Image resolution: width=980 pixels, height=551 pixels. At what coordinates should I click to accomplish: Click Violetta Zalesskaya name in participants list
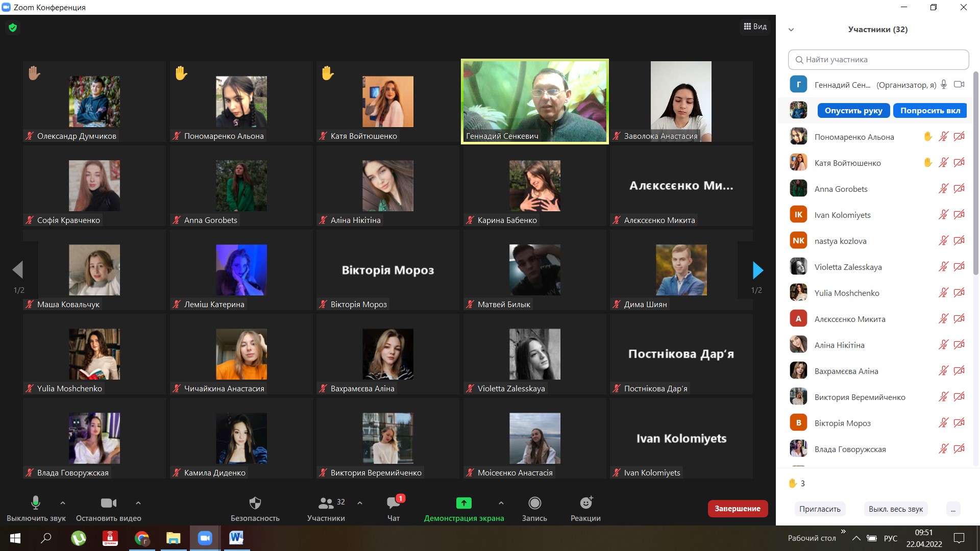pos(848,267)
